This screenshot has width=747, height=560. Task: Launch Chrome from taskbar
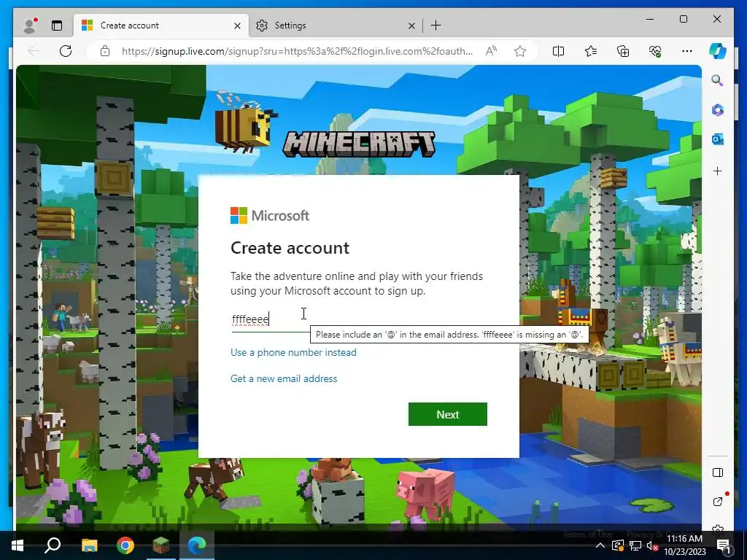(125, 545)
